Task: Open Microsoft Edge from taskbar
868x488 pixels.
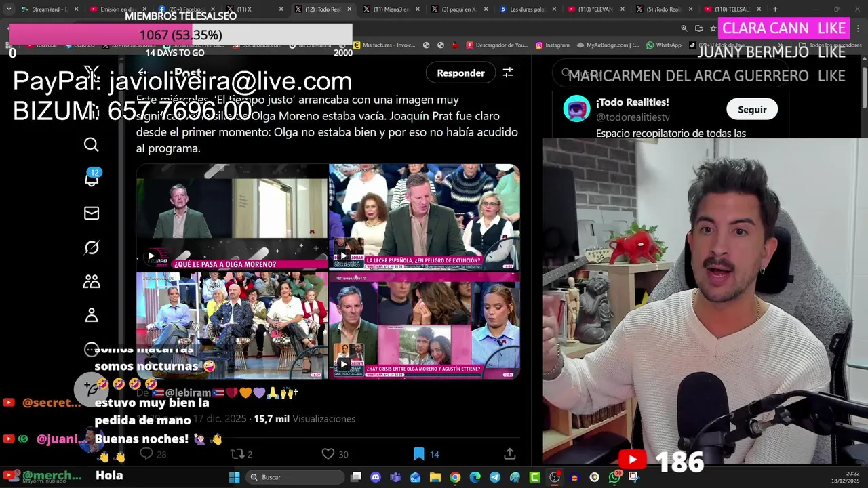Action: coord(475,477)
